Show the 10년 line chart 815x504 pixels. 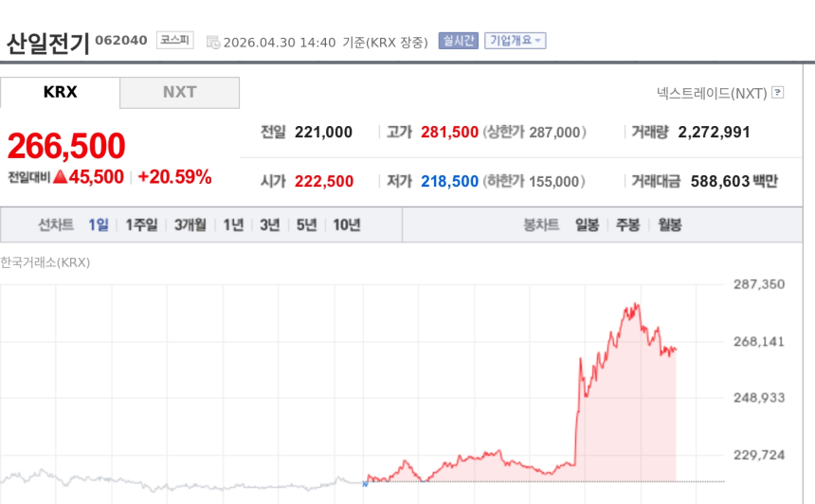click(x=347, y=225)
